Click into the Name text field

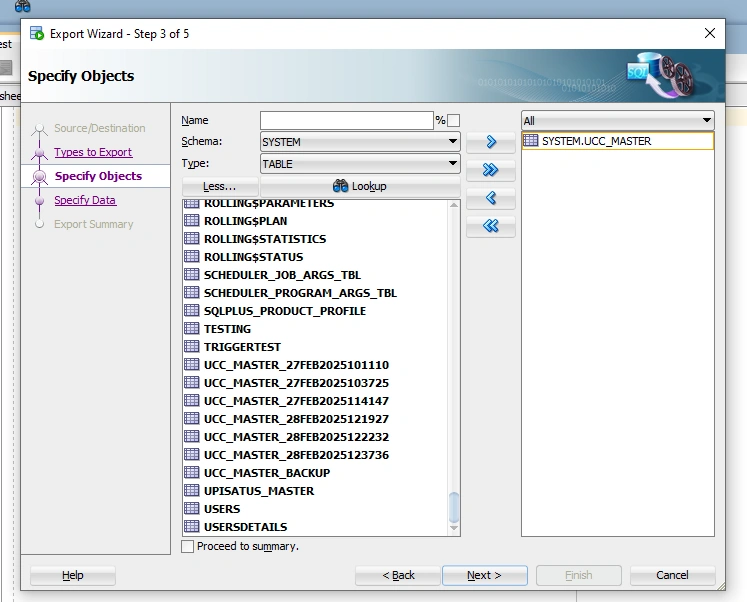[x=347, y=120]
